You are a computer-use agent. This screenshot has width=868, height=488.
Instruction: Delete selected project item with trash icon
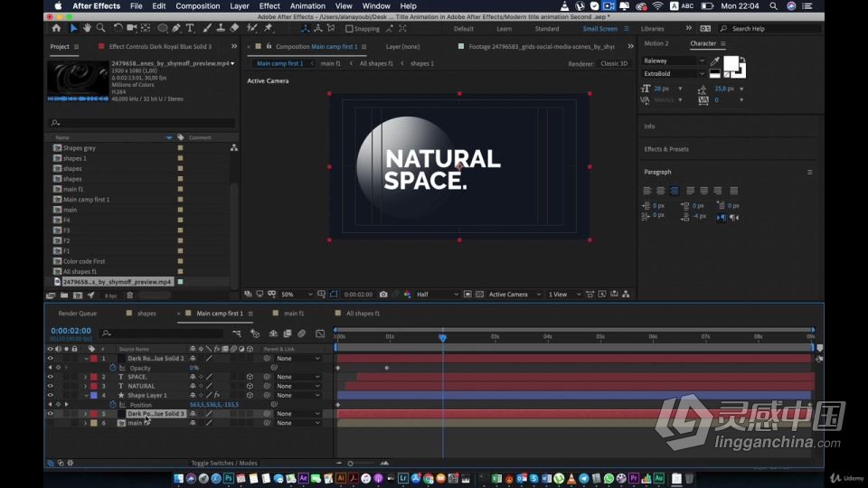[x=129, y=296]
